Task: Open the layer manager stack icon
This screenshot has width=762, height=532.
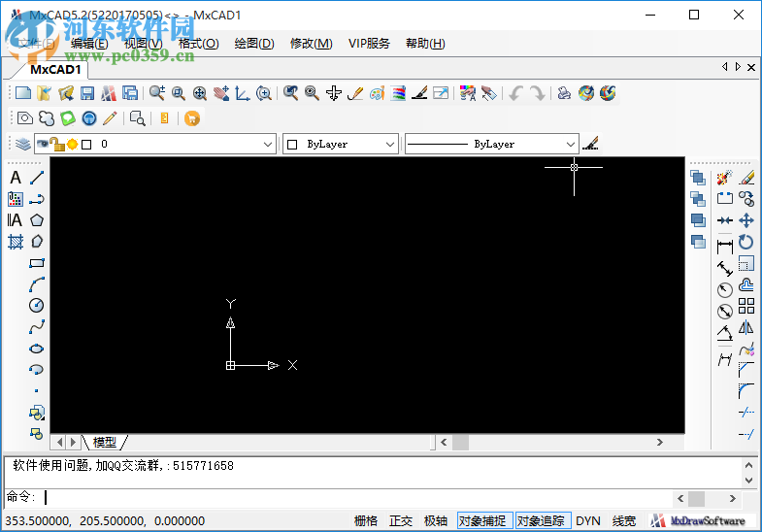Action: pyautogui.click(x=22, y=144)
